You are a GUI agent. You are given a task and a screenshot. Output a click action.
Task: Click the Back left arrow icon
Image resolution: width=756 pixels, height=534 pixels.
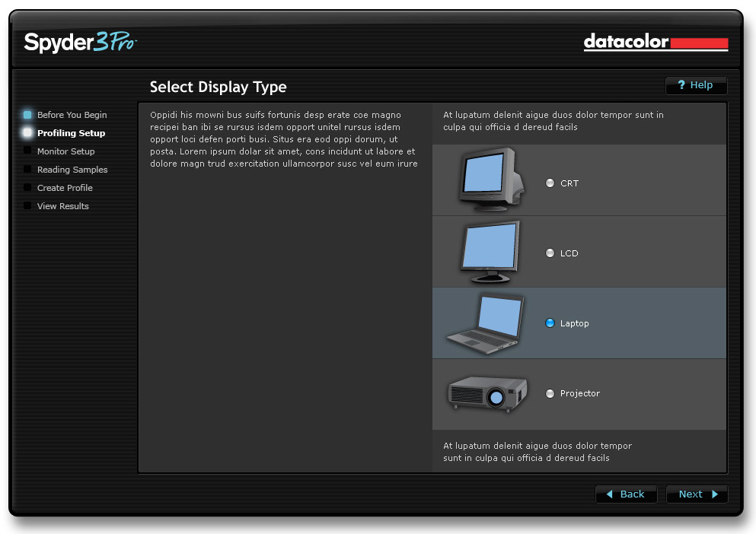point(609,494)
